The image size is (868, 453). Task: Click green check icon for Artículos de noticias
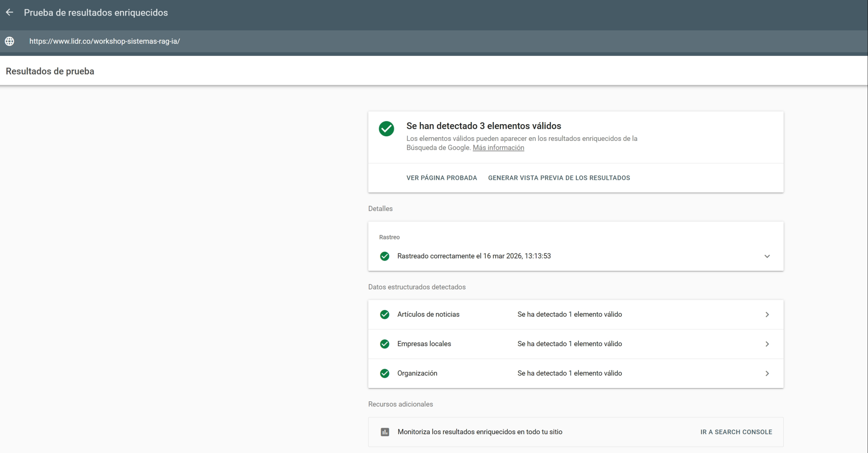pos(384,315)
